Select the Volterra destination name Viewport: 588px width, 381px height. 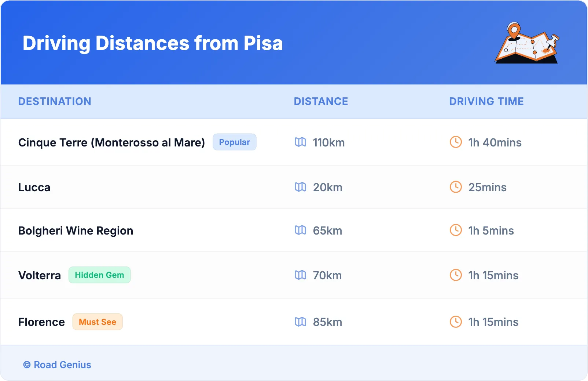(x=40, y=275)
